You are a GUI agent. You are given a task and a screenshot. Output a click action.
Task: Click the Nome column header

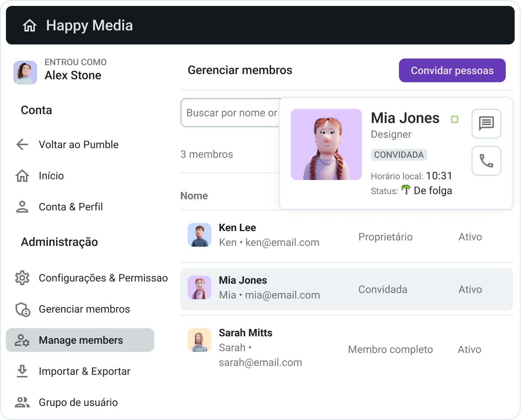tap(194, 196)
